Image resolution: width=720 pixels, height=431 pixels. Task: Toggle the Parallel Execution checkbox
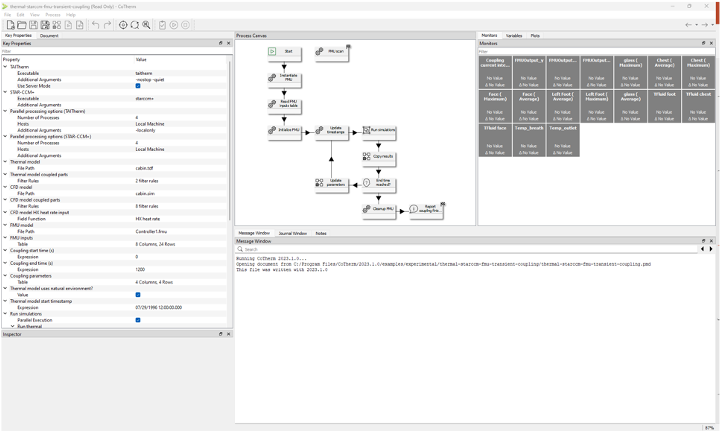pos(138,320)
